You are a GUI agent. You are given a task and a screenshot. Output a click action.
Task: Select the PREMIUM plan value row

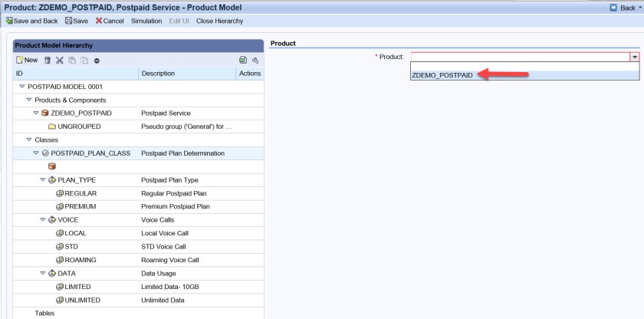(x=80, y=207)
